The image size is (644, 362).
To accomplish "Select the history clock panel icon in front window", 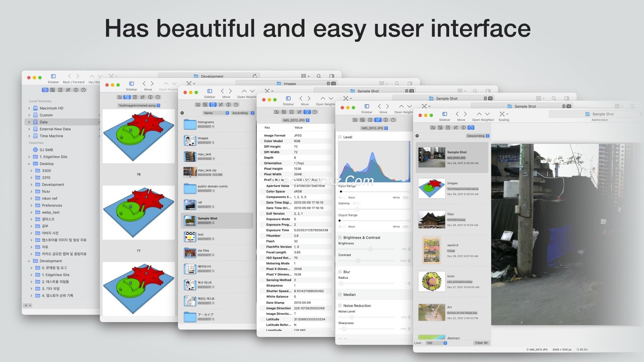I will pos(471,127).
